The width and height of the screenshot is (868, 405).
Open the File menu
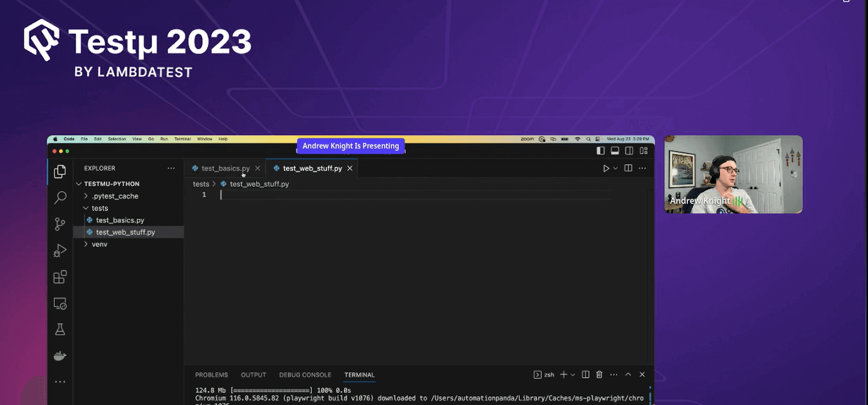(84, 139)
